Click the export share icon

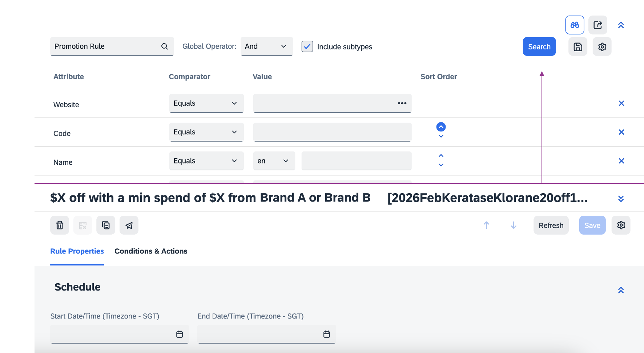click(x=598, y=25)
